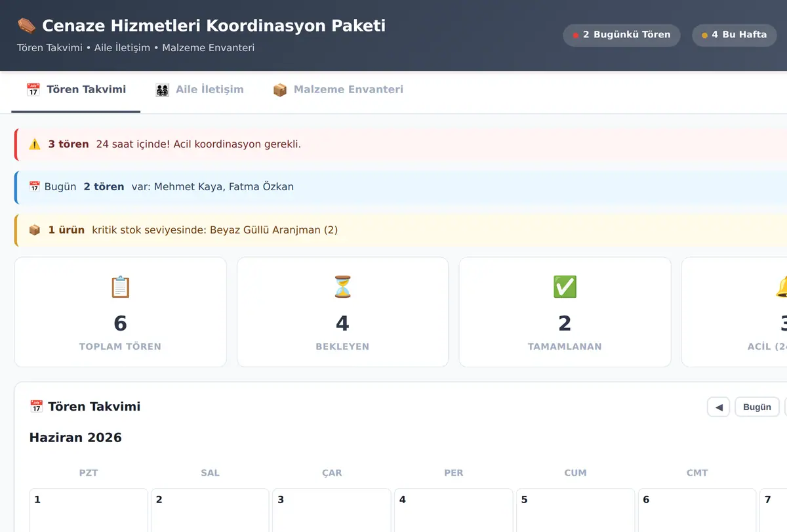This screenshot has height=532, width=787.
Task: Click the '4 Bu Hafta' badge
Action: pyautogui.click(x=735, y=35)
